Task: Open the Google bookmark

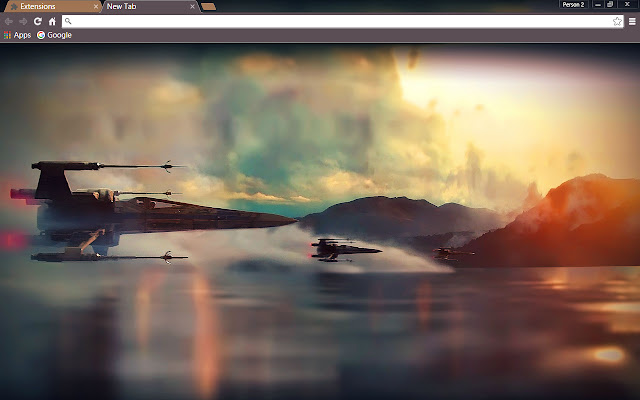Action: [x=54, y=35]
